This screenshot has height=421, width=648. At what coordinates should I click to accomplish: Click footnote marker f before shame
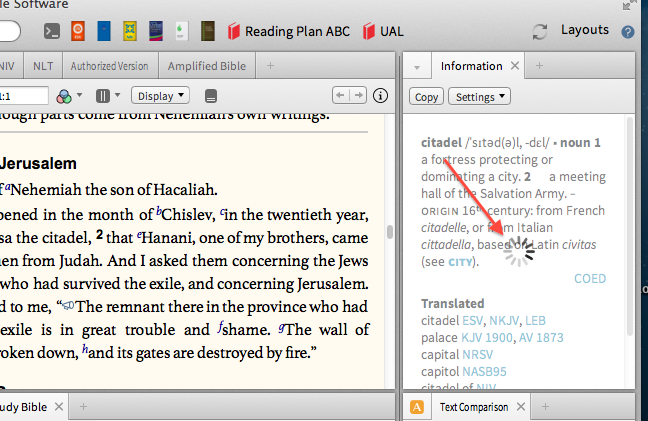click(220, 327)
